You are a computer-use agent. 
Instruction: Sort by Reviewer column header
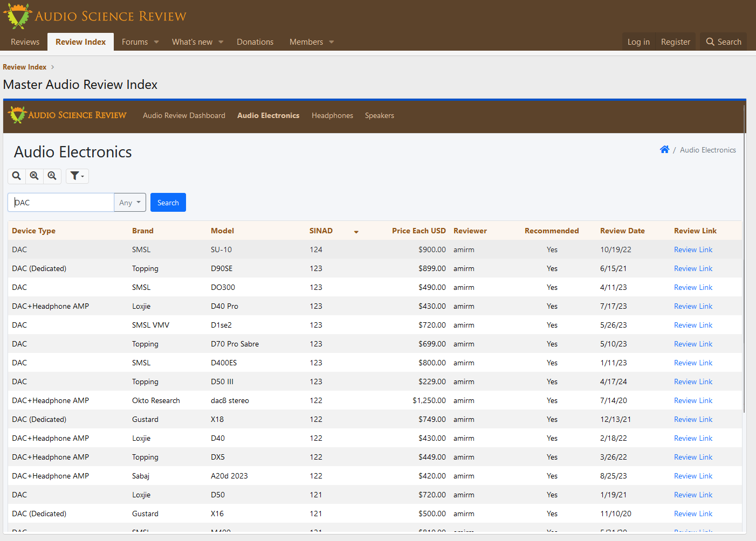click(470, 231)
